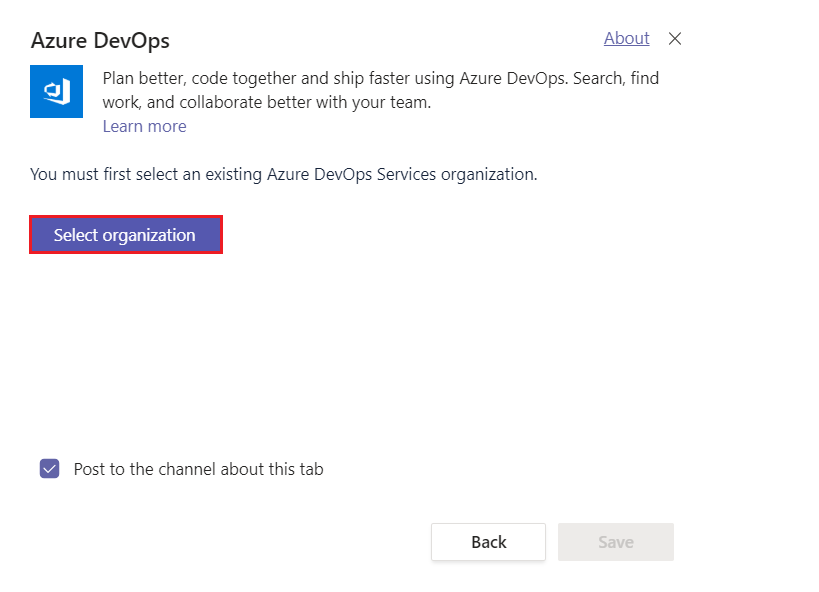Click the 'Post to the channel about this tab' label
The image size is (819, 592).
pos(198,469)
